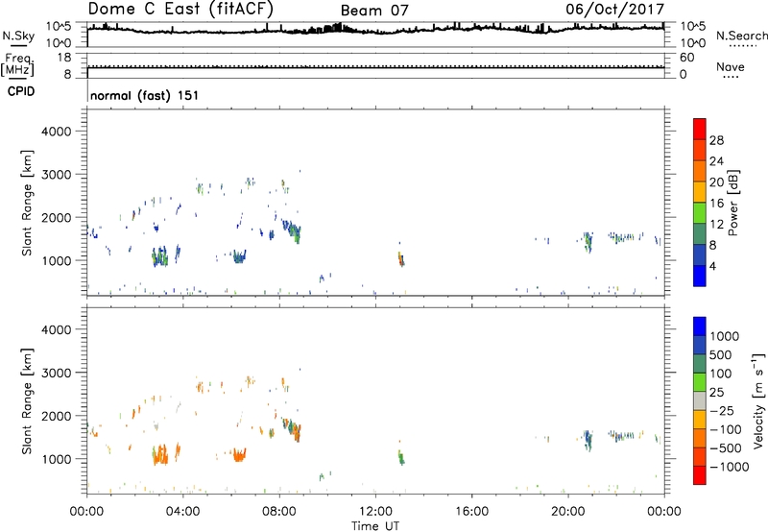
Task: Click the blue velocity echo near 20:50
Action: point(588,440)
